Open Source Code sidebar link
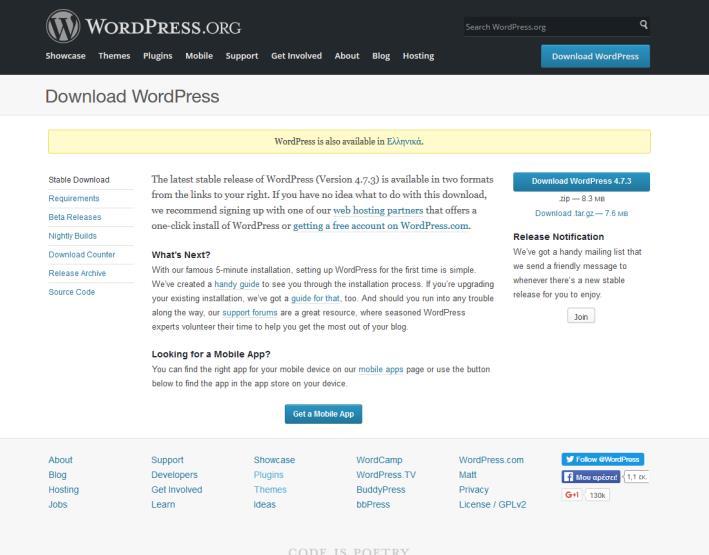 pyautogui.click(x=71, y=292)
